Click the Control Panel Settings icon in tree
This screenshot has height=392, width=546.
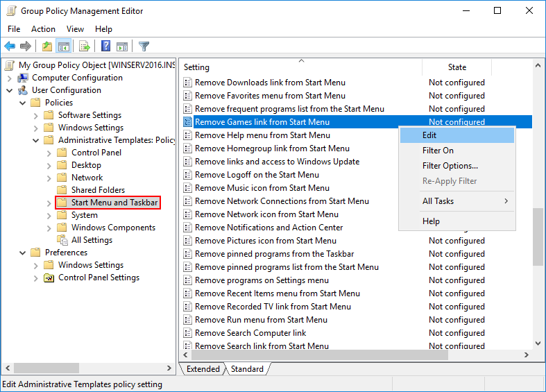(49, 278)
